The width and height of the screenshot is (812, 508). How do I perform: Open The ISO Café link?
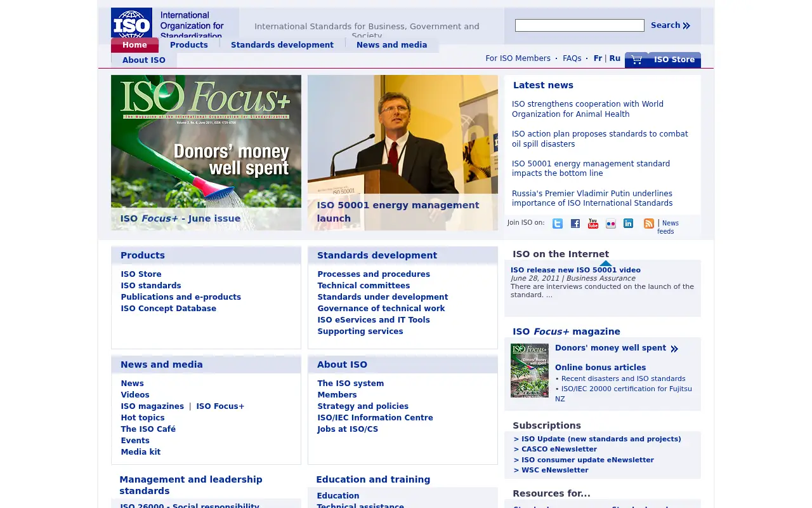(148, 429)
